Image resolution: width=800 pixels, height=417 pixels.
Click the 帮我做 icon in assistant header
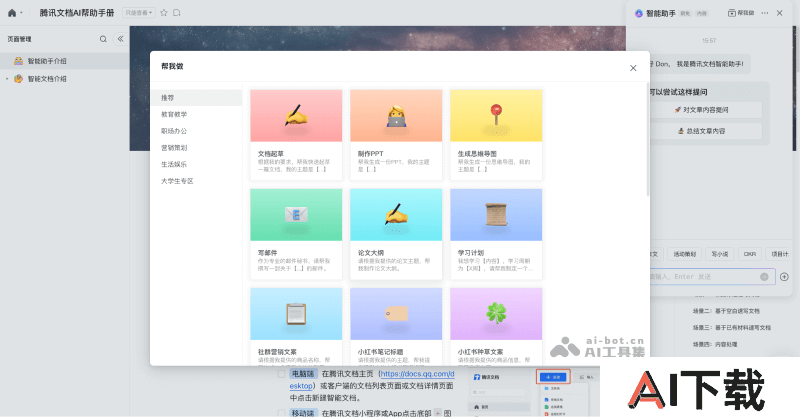tap(739, 13)
